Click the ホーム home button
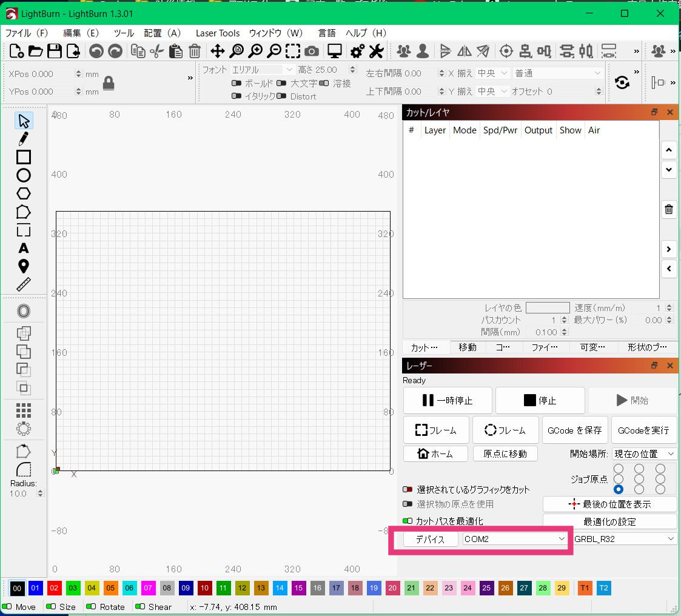 click(435, 454)
